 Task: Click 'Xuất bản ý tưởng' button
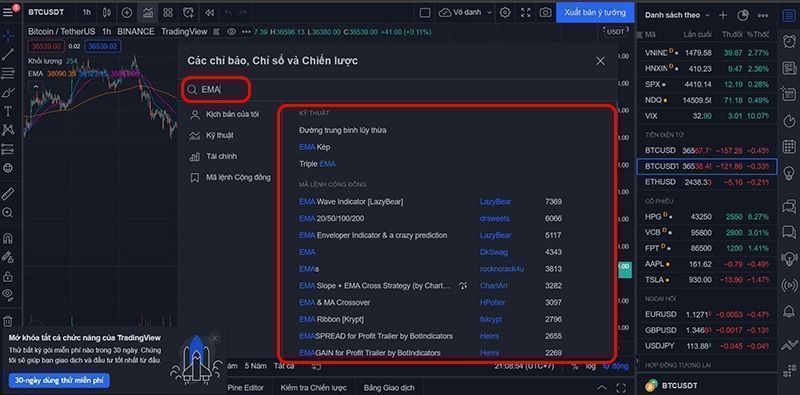tap(595, 12)
